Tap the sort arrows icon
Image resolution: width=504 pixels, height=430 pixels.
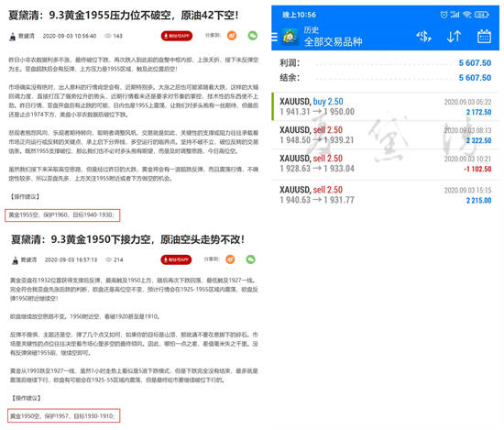coord(454,37)
